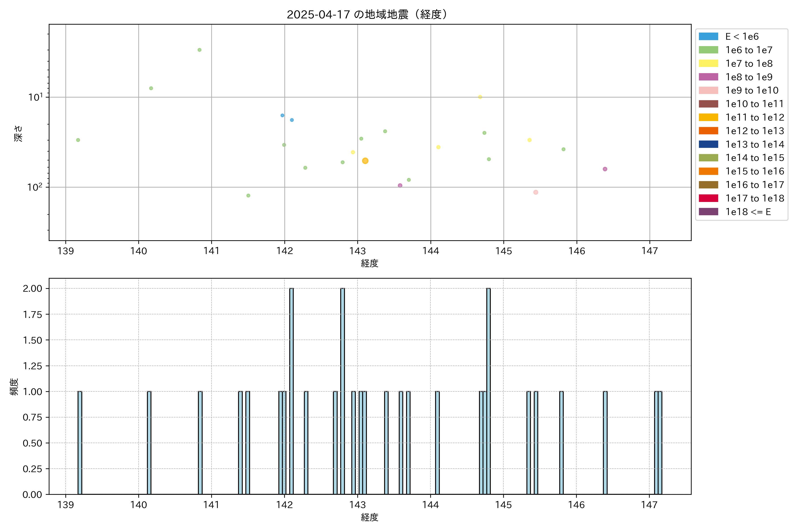Click the purple 1e8 to 1e9 legend swatch
This screenshot has height=532, width=798.
click(708, 77)
